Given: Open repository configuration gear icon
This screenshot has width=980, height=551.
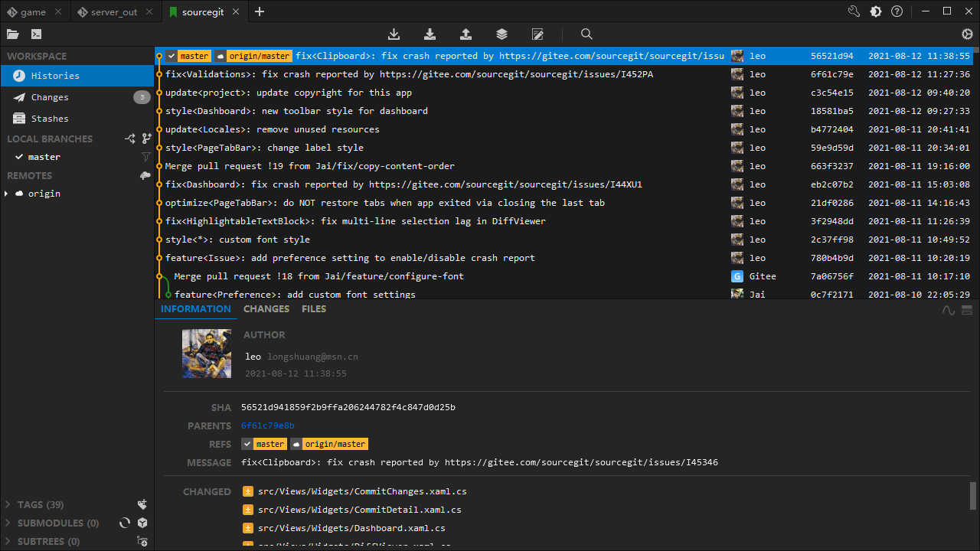Looking at the screenshot, I should tap(967, 34).
